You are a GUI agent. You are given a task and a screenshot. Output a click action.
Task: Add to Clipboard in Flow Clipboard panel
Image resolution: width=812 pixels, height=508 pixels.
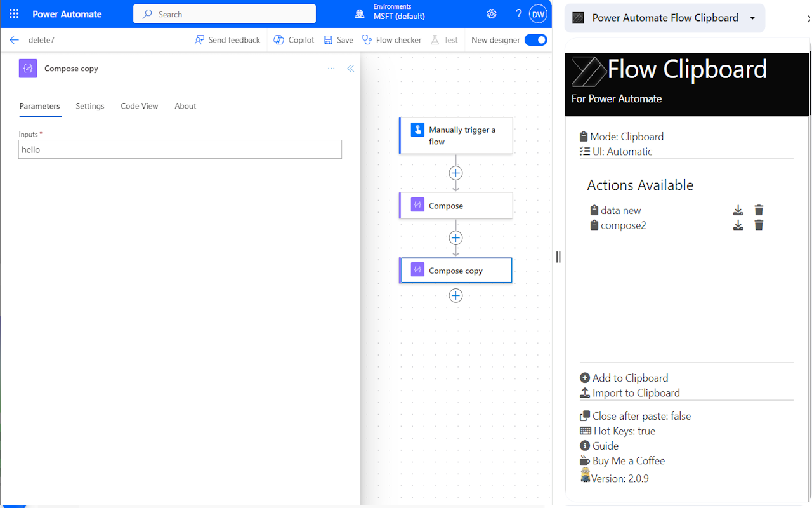[630, 377]
